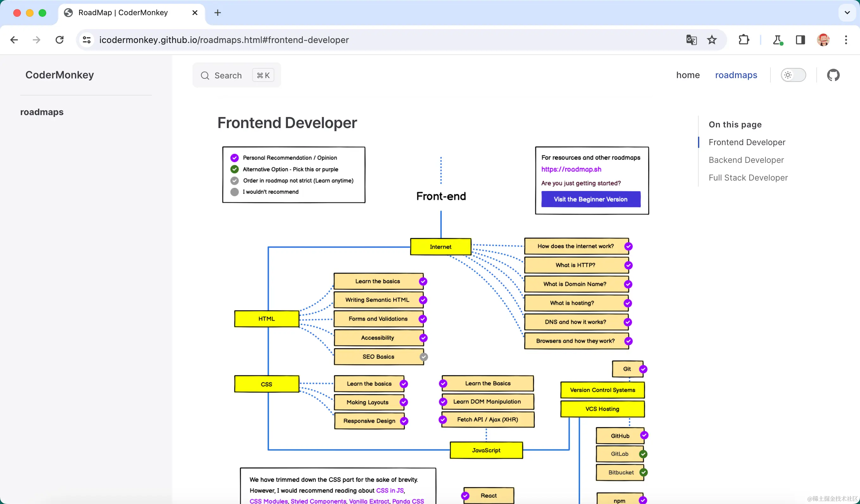Open the Chrome side panel icon
This screenshot has height=504, width=860.
(800, 40)
